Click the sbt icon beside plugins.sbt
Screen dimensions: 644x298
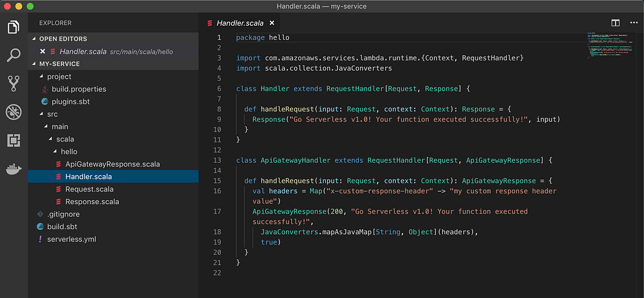[45, 102]
